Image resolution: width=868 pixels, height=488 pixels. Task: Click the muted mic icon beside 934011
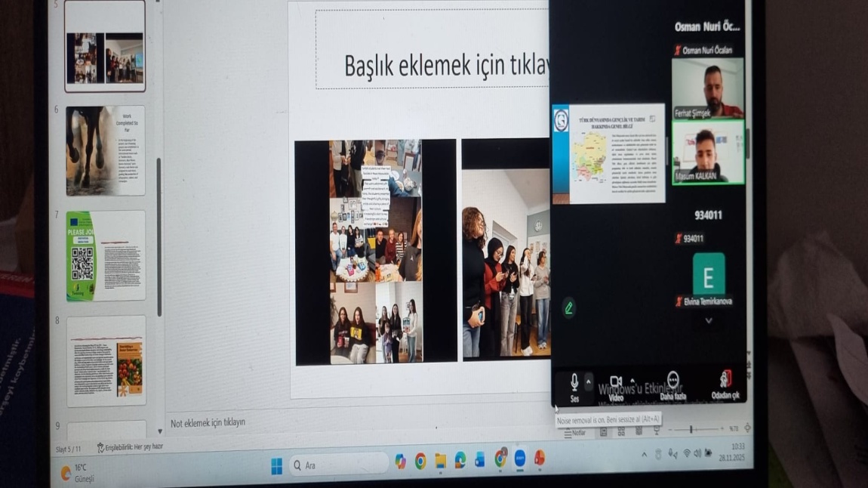(x=679, y=239)
